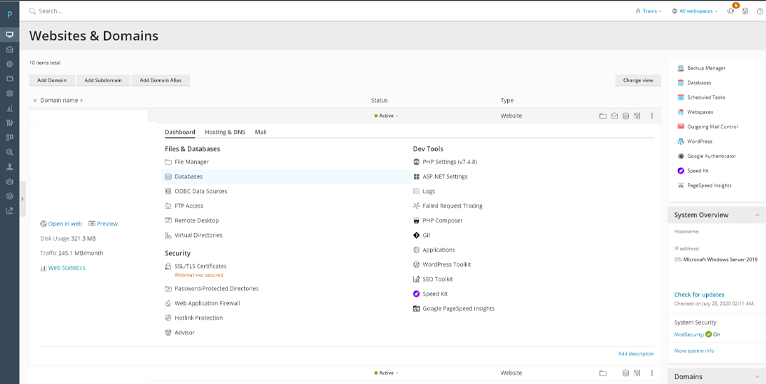
Task: Open Active status dropdown of second domain
Action: (x=386, y=373)
